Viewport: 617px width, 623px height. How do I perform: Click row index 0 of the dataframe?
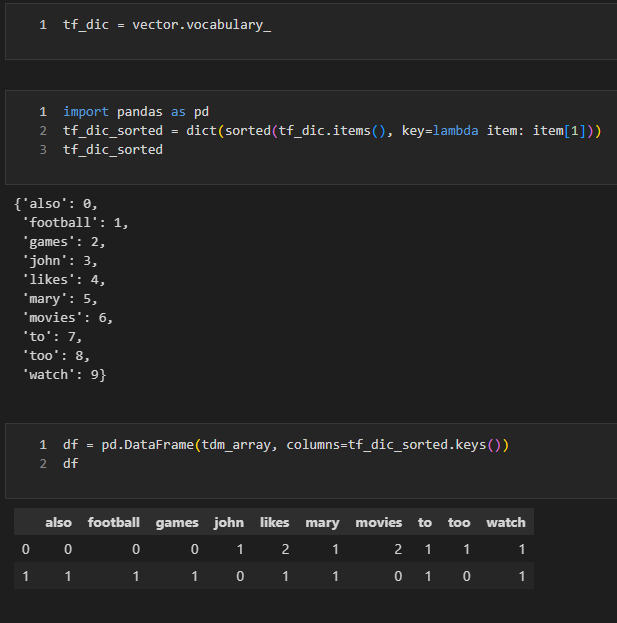point(25,549)
